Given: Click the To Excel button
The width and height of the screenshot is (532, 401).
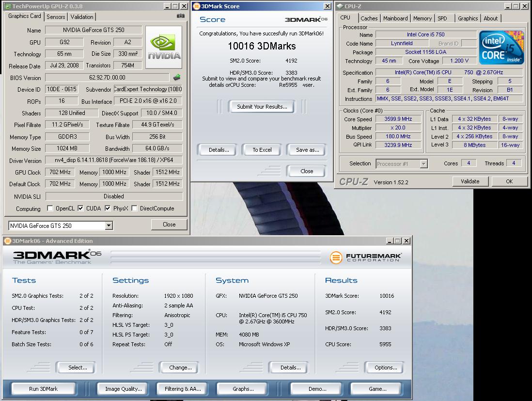Looking at the screenshot, I should click(x=262, y=150).
